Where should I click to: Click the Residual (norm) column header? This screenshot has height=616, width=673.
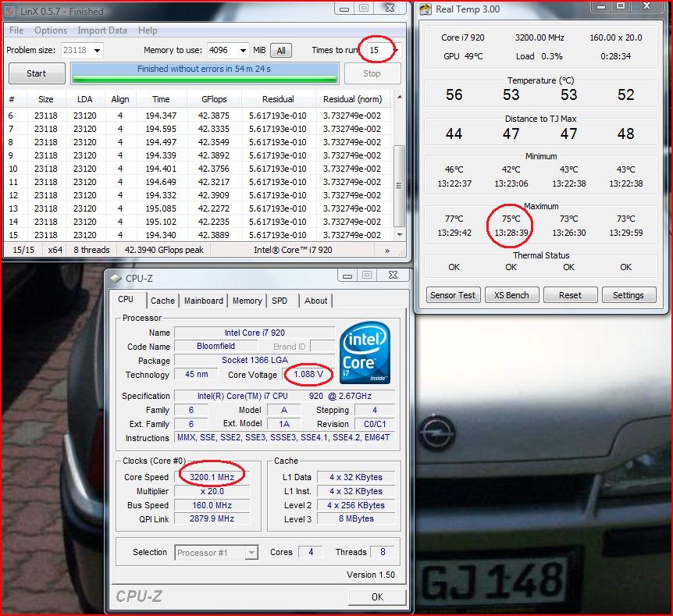click(x=352, y=99)
